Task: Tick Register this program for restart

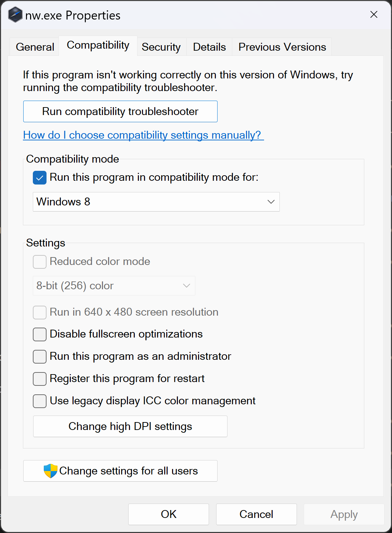Action: coord(40,379)
